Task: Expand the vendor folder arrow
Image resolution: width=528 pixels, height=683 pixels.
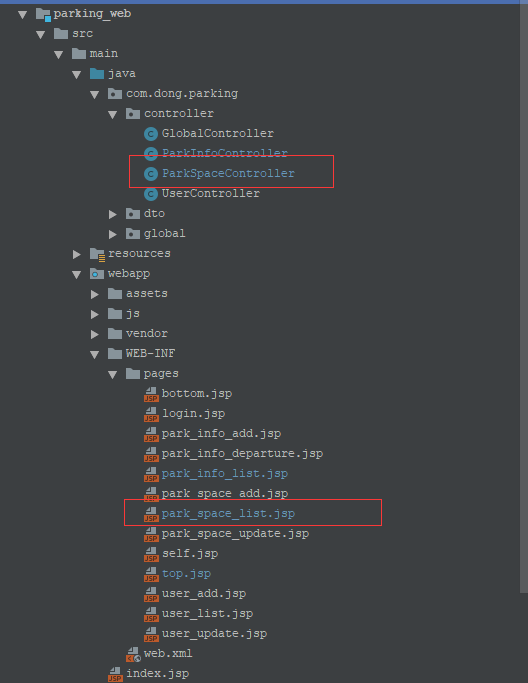Action: (95, 334)
